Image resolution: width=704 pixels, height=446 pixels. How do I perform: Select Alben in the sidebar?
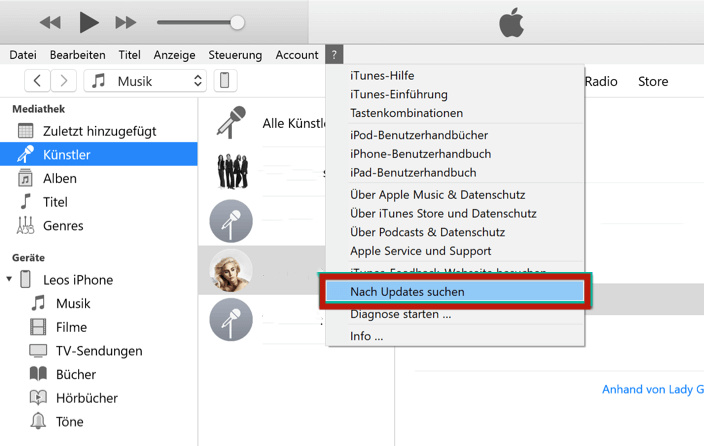(x=99, y=178)
